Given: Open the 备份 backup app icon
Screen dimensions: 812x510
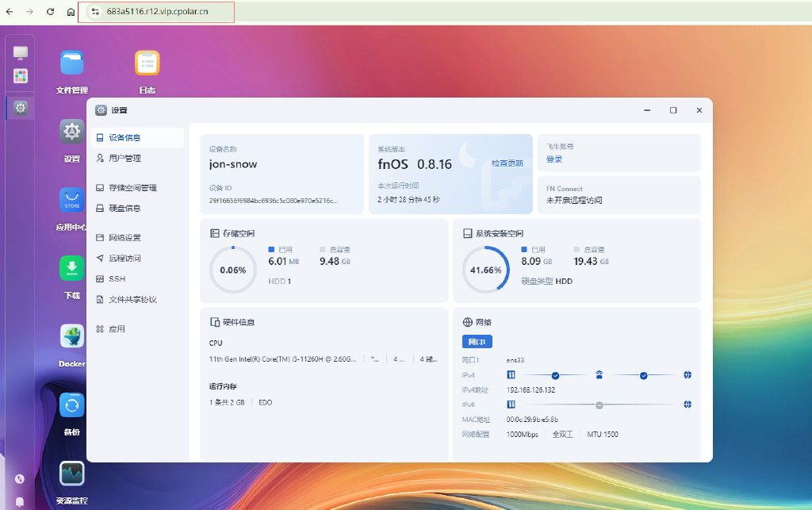Looking at the screenshot, I should [x=72, y=405].
